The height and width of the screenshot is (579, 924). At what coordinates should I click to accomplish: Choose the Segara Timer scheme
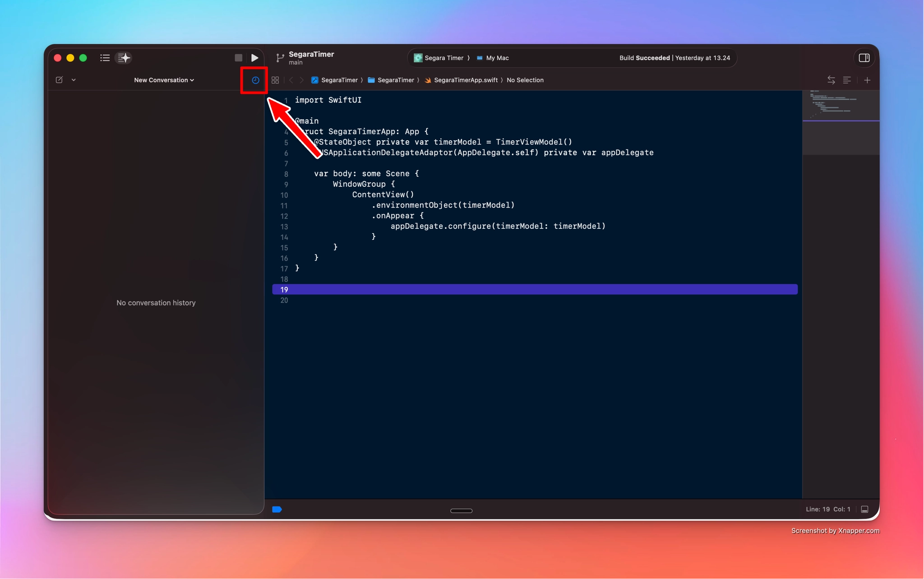tap(439, 58)
